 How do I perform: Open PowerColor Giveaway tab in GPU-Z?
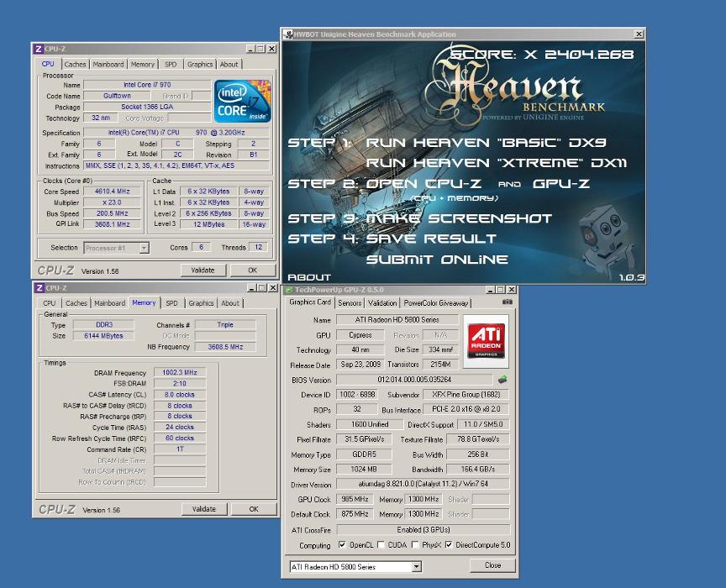[436, 302]
